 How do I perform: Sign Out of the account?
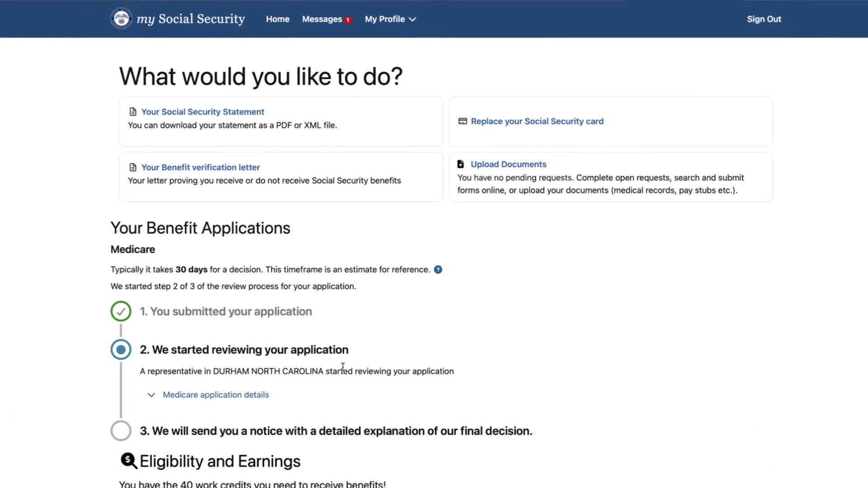point(764,19)
